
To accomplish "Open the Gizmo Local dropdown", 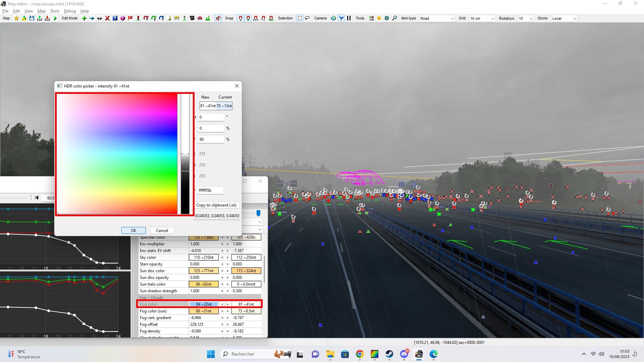I will tap(564, 18).
